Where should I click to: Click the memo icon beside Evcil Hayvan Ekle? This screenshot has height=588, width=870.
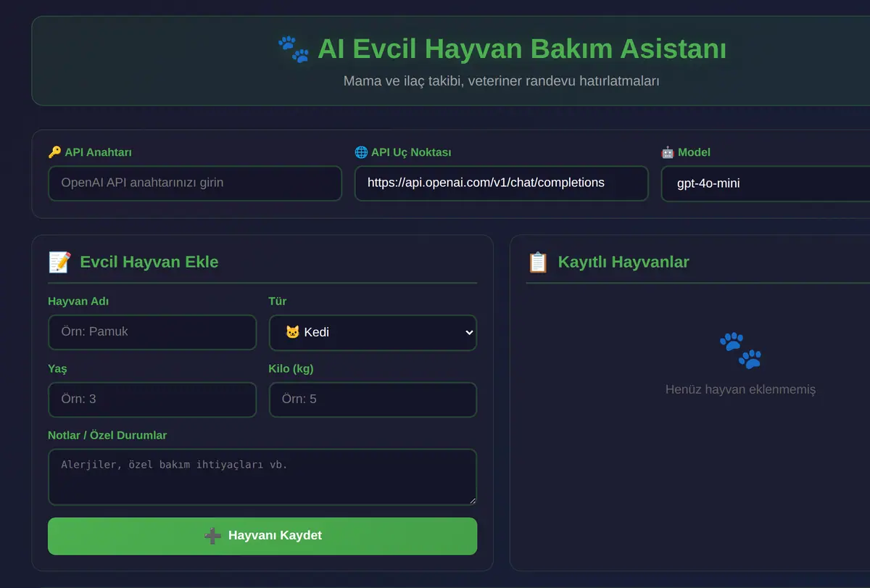(59, 262)
